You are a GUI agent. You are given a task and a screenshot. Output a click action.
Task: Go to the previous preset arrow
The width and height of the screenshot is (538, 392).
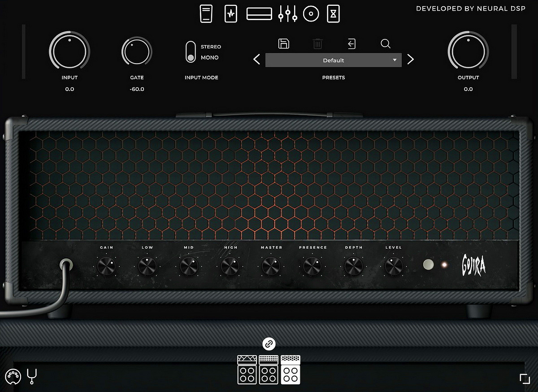click(x=256, y=59)
